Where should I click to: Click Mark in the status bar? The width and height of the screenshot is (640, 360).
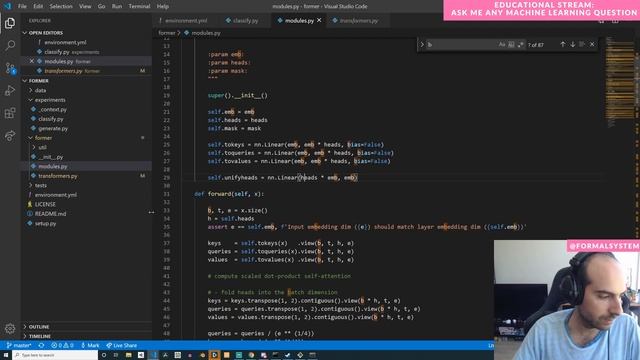[x=90, y=345]
